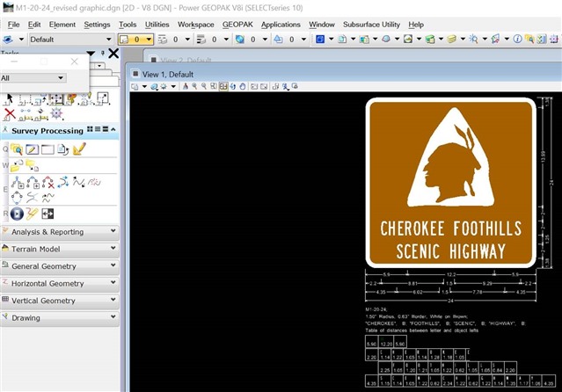The width and height of the screenshot is (562, 392).
Task: Open the Help menu
Action: pyautogui.click(x=416, y=25)
